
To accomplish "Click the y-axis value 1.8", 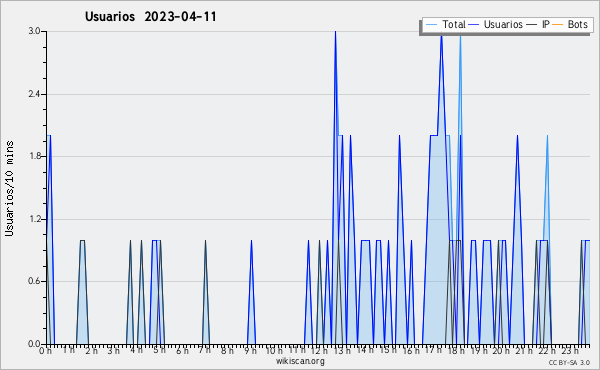I will (x=34, y=156).
